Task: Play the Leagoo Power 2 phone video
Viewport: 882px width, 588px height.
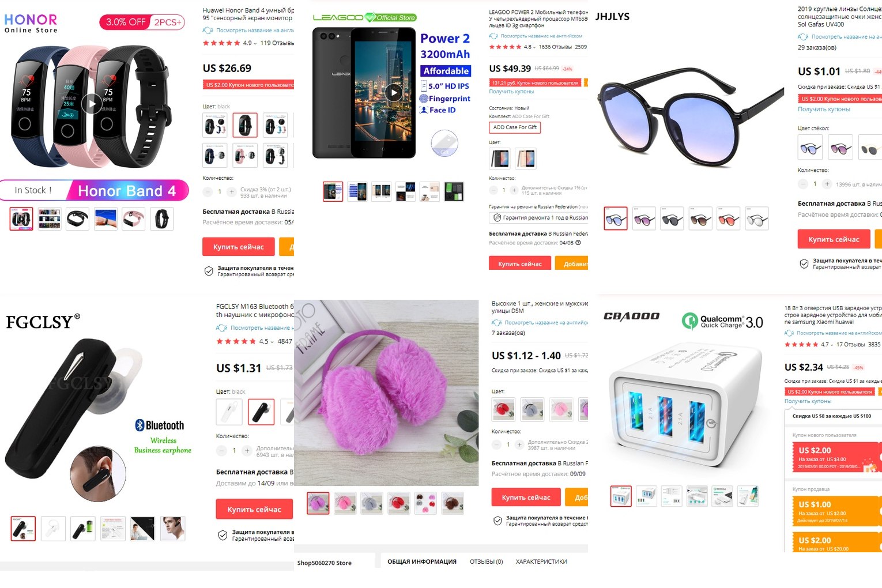Action: coord(394,93)
